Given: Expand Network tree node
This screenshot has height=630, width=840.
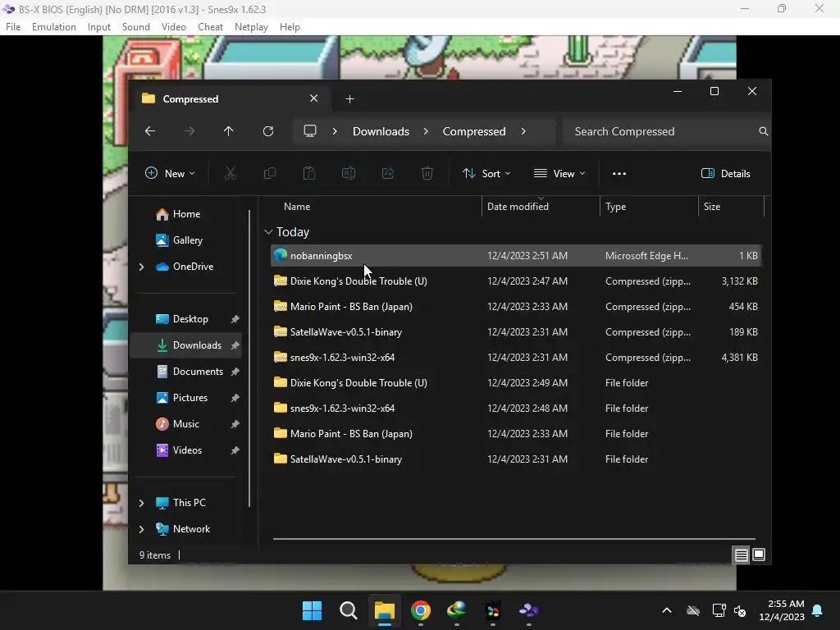Looking at the screenshot, I should 141,529.
